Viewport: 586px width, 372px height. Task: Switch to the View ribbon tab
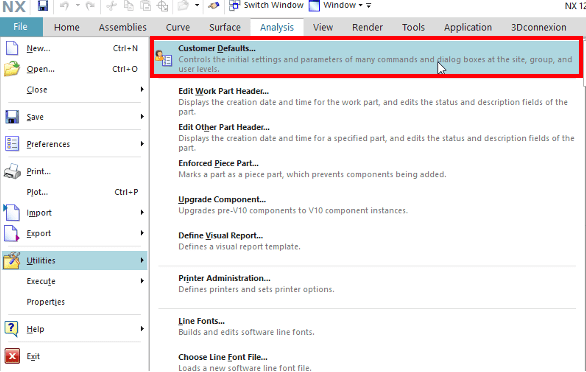pos(323,27)
